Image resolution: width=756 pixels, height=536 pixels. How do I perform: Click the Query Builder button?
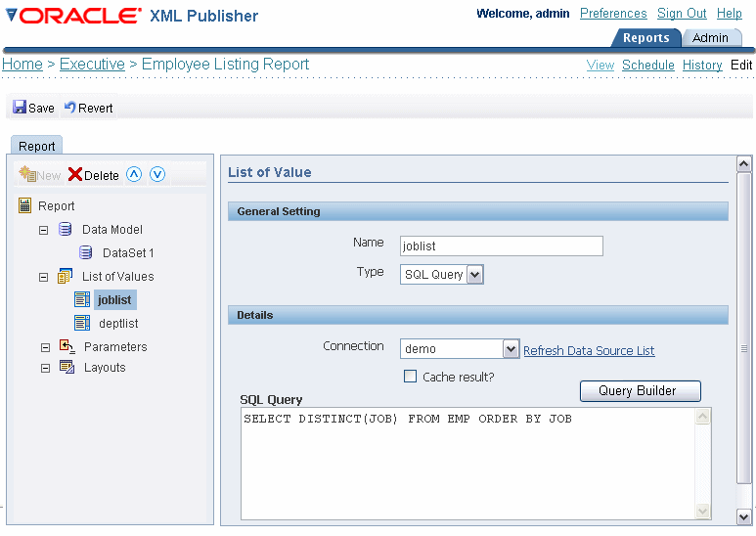pyautogui.click(x=641, y=391)
